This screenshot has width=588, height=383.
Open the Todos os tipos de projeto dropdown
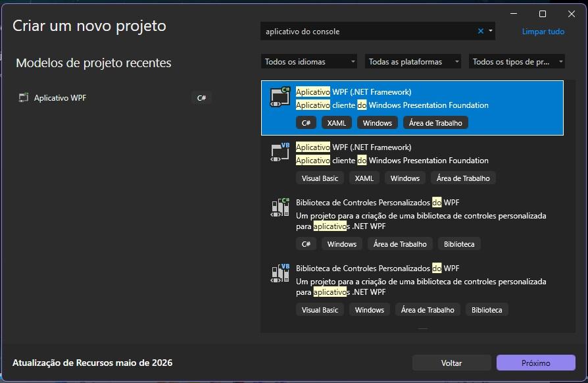pos(517,61)
